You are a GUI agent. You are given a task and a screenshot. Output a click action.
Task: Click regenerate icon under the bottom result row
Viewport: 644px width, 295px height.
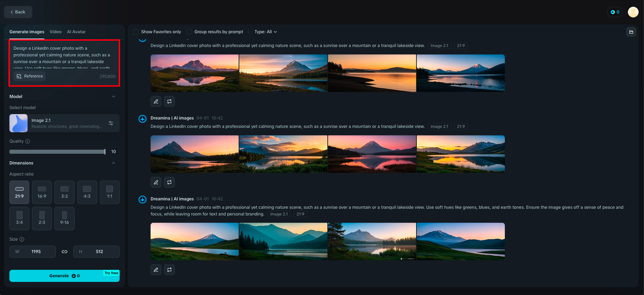click(169, 270)
